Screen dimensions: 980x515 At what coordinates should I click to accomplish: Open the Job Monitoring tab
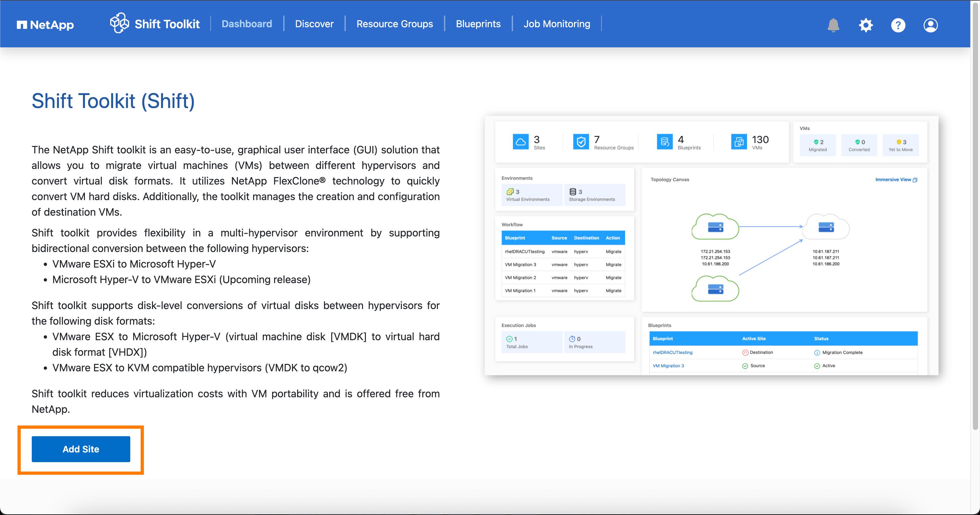556,24
